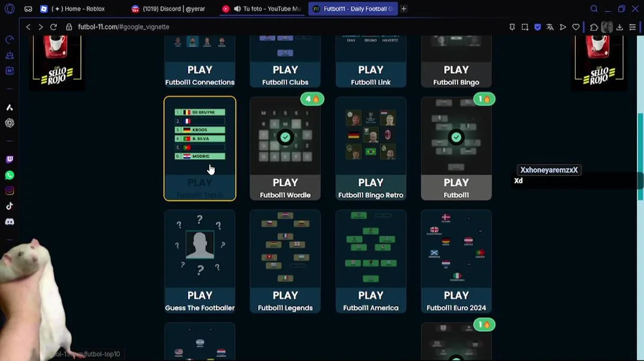This screenshot has width=644, height=361.
Task: Open the GX Corner gamepad icon
Action: [29, 9]
